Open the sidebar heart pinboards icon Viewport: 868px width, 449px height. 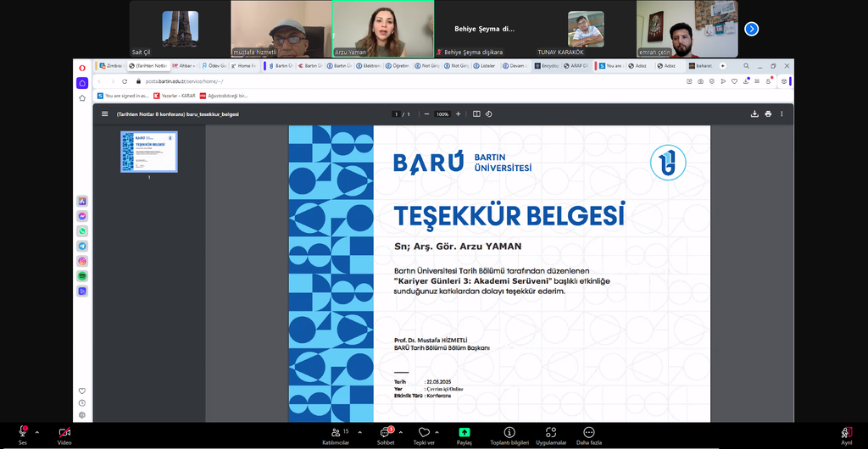click(82, 391)
